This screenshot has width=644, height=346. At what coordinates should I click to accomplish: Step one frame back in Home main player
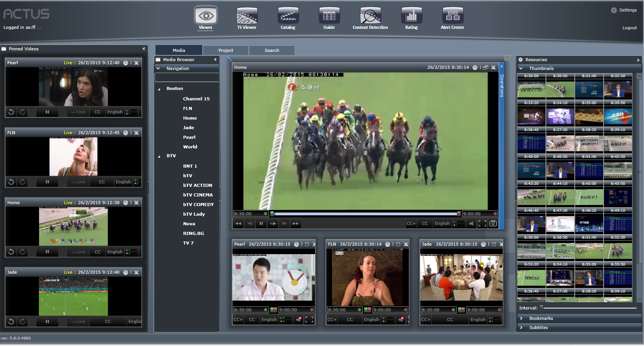(x=250, y=223)
